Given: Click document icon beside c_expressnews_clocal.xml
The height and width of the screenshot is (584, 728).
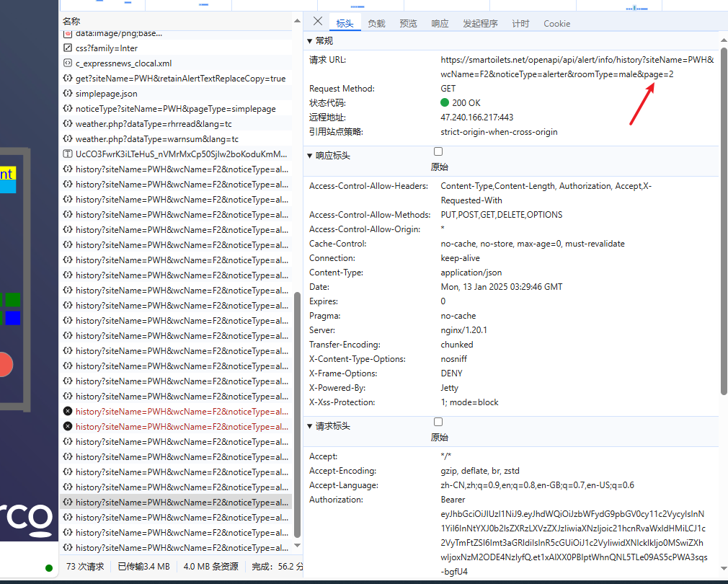Looking at the screenshot, I should click(68, 63).
